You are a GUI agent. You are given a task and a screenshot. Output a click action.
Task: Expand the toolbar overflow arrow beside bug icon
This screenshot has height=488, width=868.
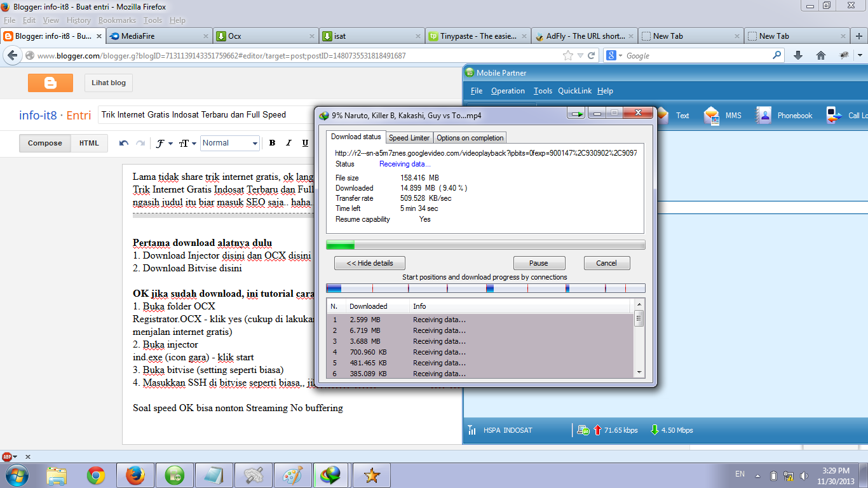coord(860,55)
